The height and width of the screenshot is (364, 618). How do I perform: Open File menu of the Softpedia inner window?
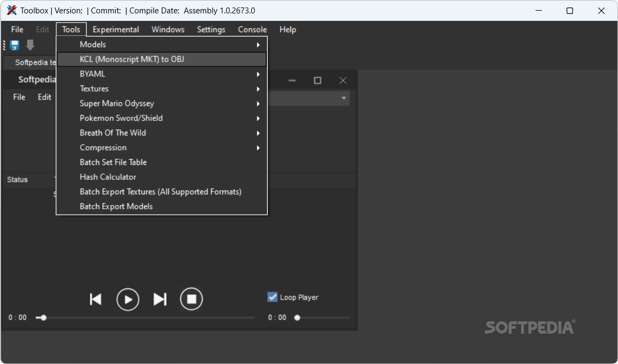click(x=19, y=97)
